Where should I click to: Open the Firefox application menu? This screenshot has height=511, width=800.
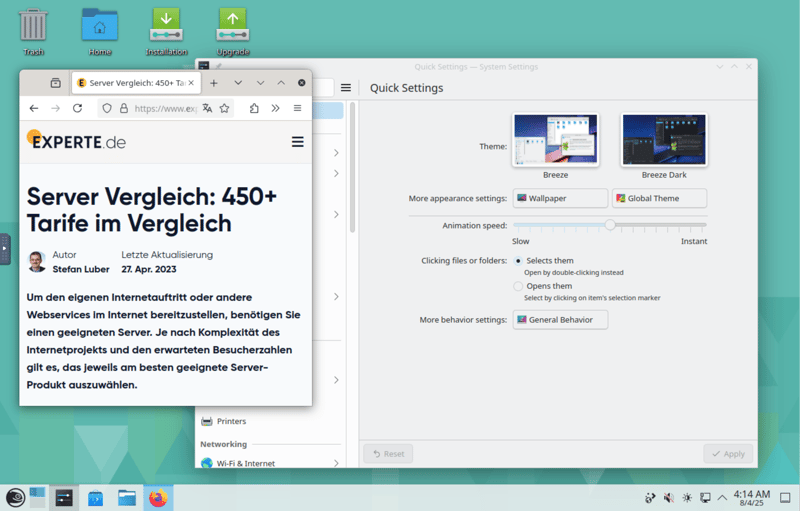coord(297,108)
